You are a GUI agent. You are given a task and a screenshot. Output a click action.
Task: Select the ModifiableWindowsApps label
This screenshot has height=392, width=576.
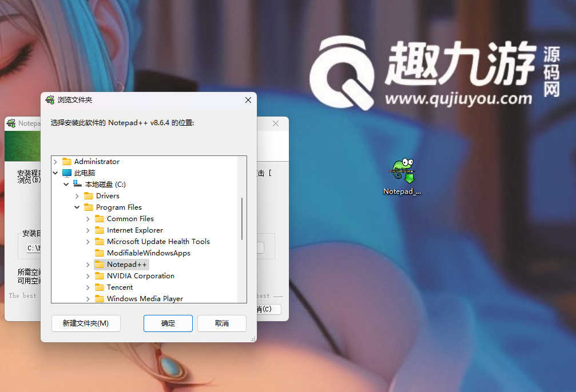point(149,253)
